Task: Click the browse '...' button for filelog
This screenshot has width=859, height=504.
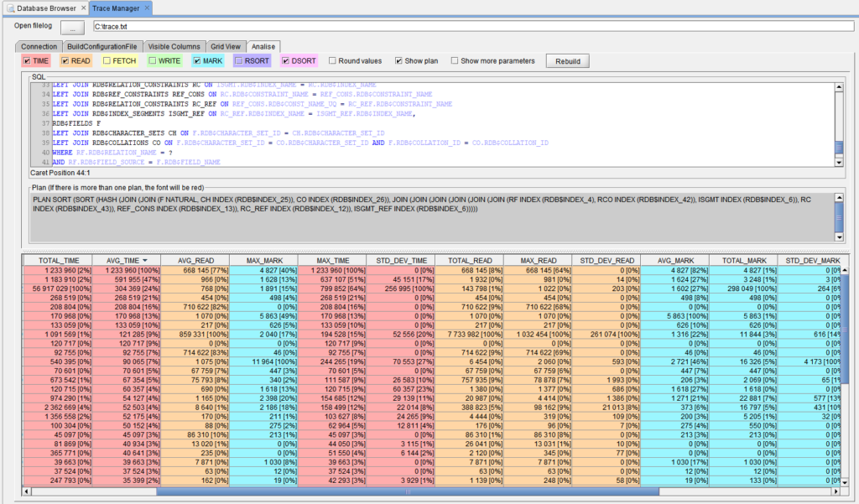Action: [x=71, y=28]
